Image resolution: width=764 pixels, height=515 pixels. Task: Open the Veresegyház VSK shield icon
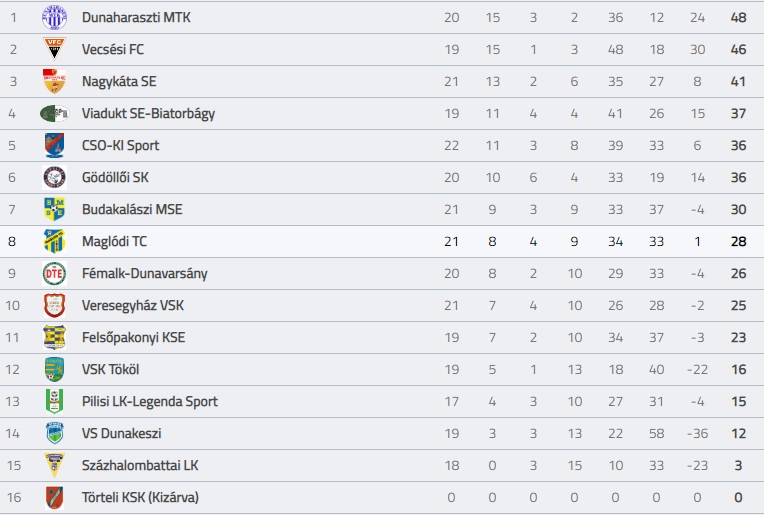(x=54, y=305)
